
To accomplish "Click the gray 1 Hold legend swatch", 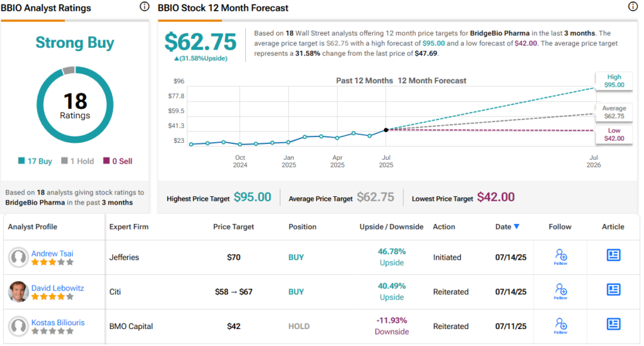I will click(64, 161).
